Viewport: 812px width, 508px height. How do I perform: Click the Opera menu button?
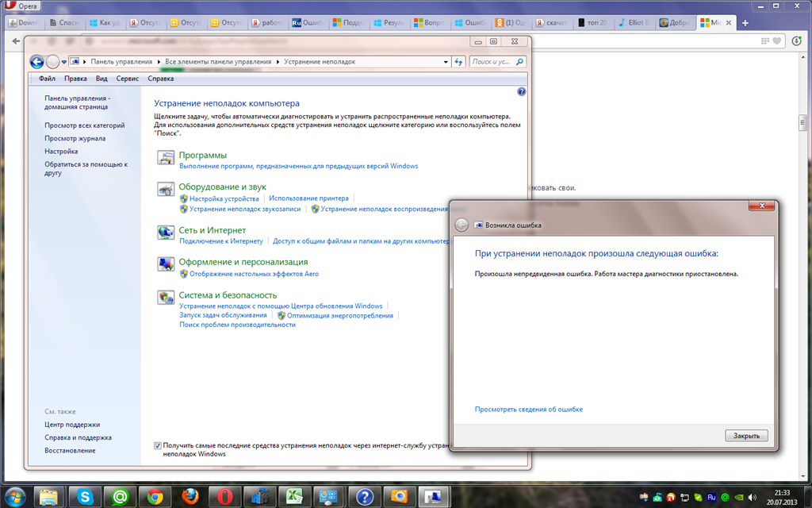[21, 6]
